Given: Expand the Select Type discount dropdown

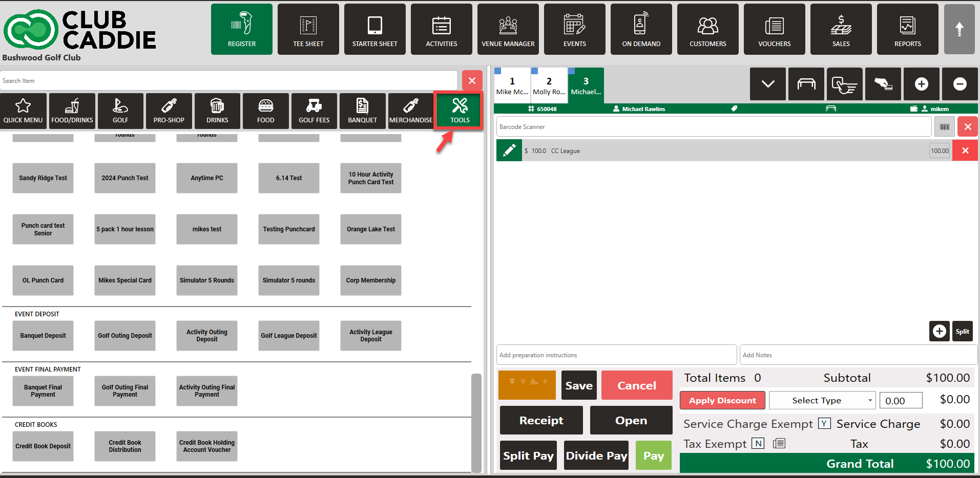Looking at the screenshot, I should pyautogui.click(x=822, y=400).
